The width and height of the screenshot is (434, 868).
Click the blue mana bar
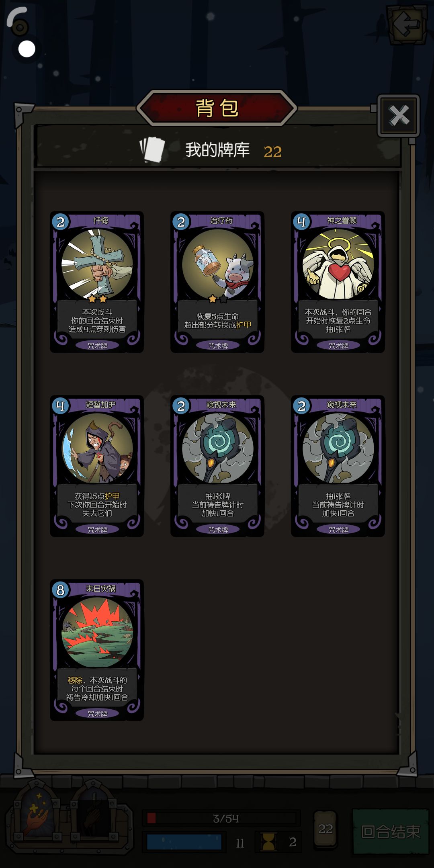(184, 842)
